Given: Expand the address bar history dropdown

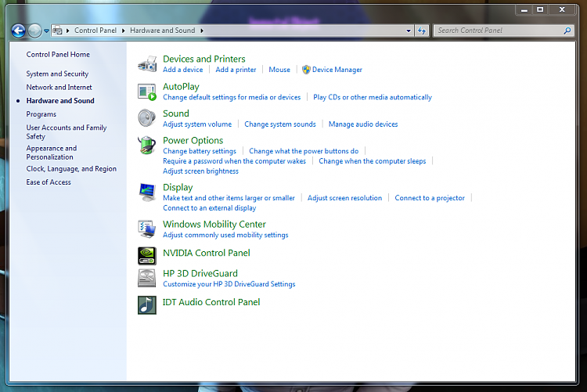Looking at the screenshot, I should 409,31.
